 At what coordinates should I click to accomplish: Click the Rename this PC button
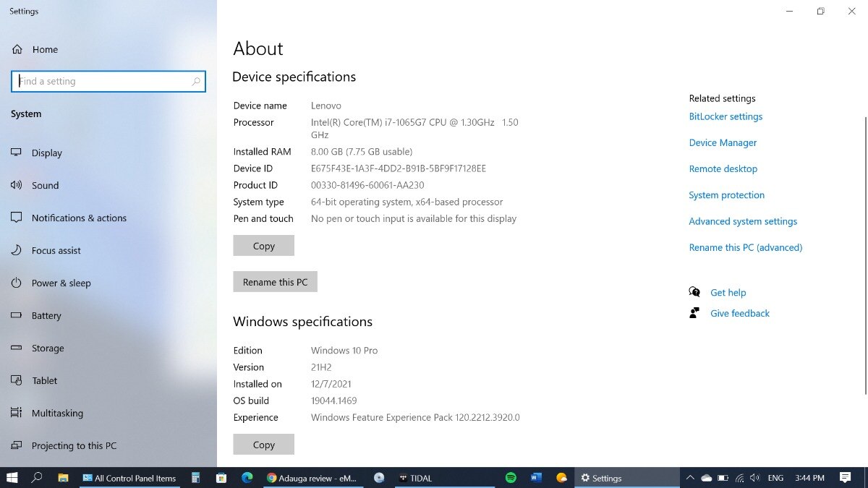tap(275, 282)
